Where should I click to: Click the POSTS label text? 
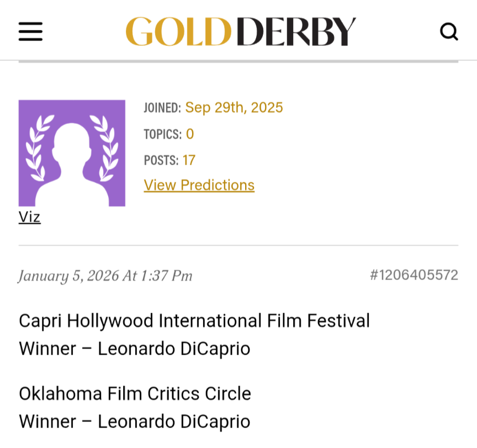pyautogui.click(x=161, y=161)
